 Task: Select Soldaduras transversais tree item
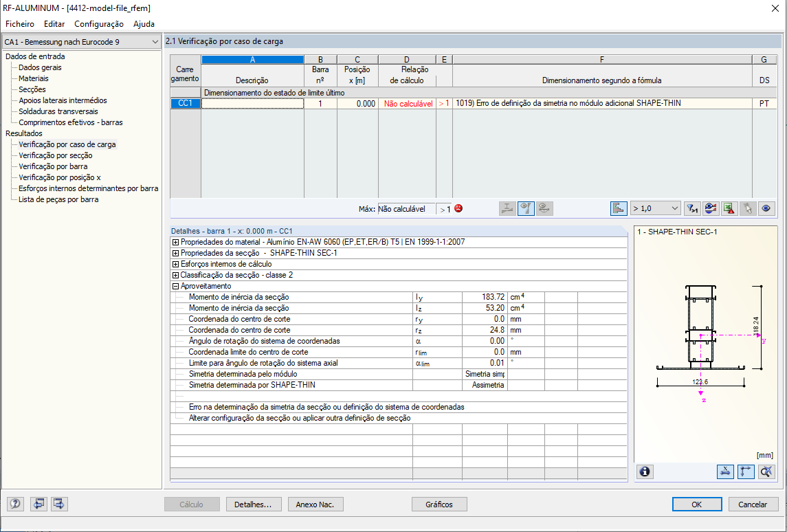(x=58, y=111)
